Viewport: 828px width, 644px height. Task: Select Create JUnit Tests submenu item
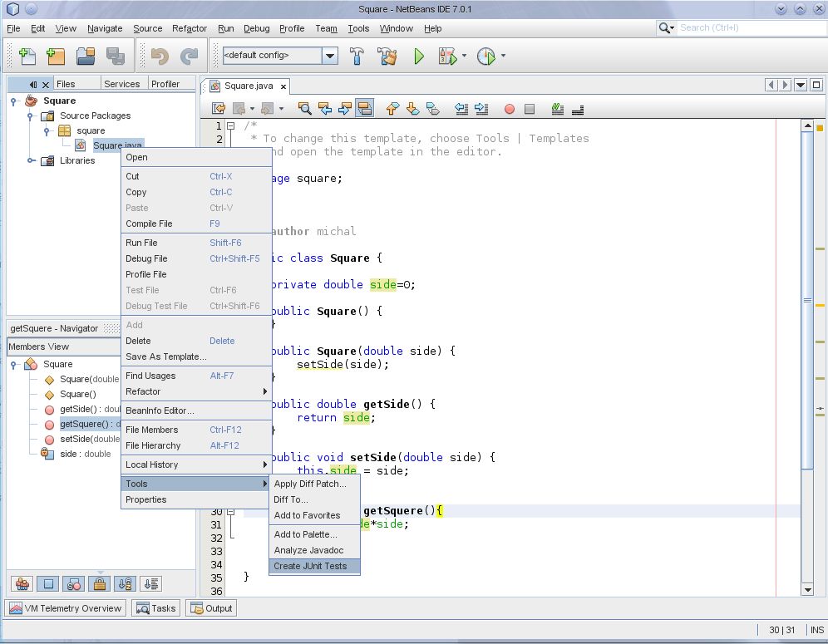314,566
